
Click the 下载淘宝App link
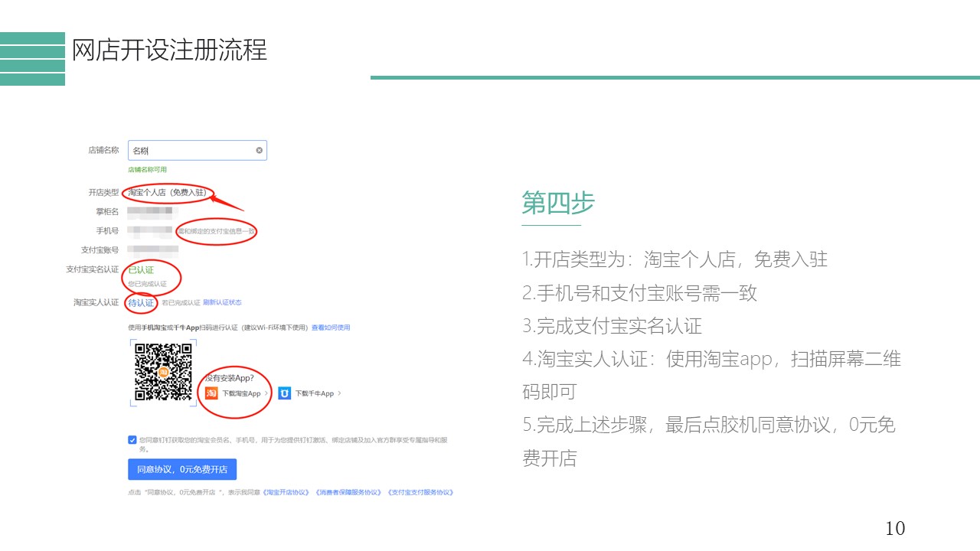click(x=241, y=393)
